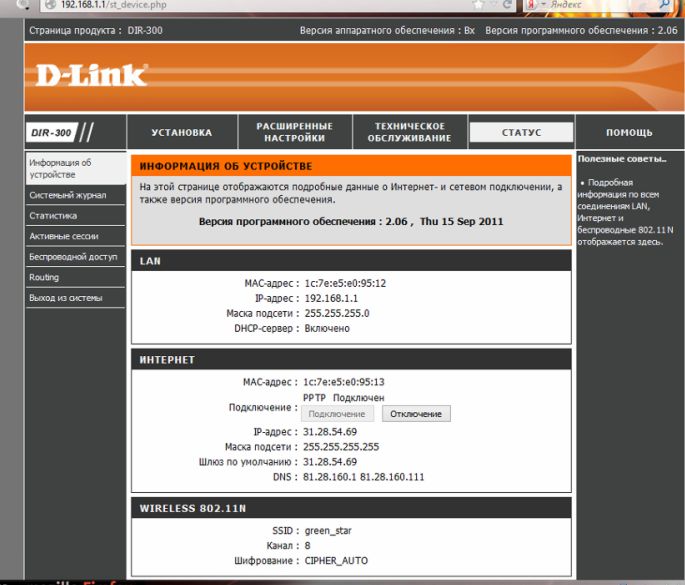Click Версия программного обеспечения 2.06 top text
This screenshot has height=585, width=685.
coord(581,30)
